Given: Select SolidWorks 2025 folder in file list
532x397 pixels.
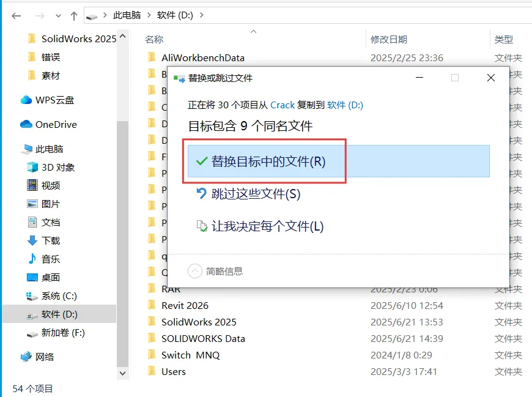Looking at the screenshot, I should coord(199,322).
